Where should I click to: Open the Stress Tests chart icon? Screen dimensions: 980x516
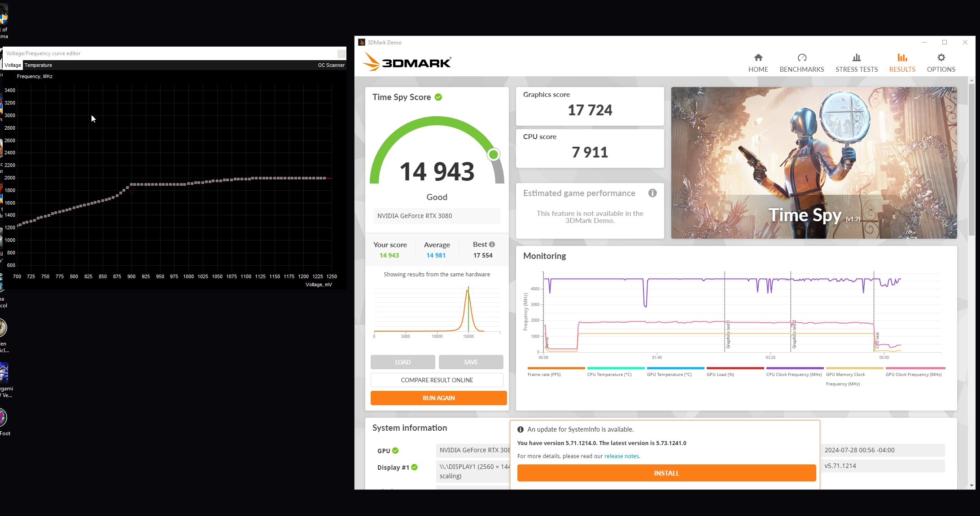(857, 57)
